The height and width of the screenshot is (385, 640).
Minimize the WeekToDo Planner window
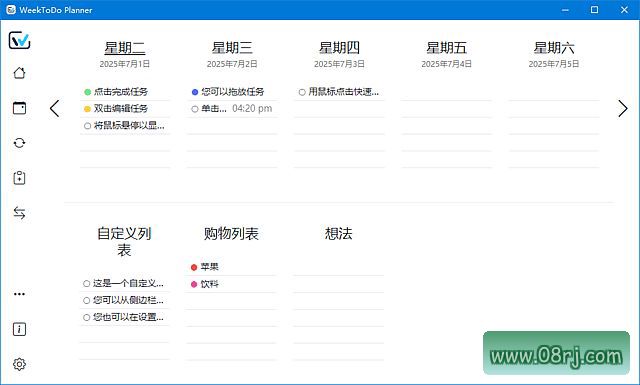coord(565,10)
